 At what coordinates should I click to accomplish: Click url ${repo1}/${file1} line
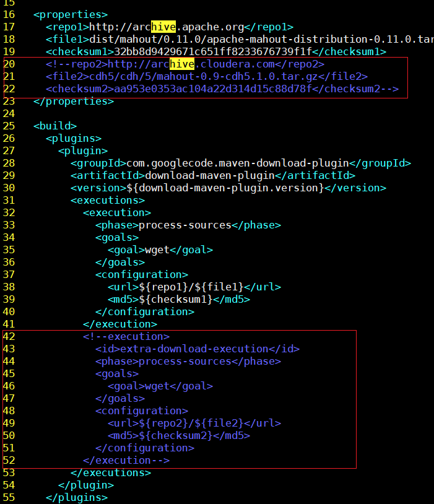click(x=194, y=287)
